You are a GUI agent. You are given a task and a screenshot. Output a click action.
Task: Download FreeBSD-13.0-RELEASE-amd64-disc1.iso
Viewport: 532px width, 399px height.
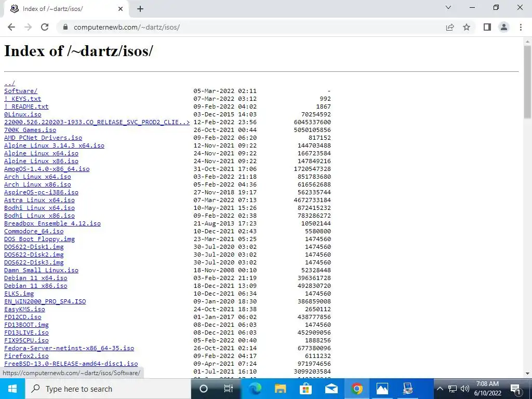(x=71, y=364)
